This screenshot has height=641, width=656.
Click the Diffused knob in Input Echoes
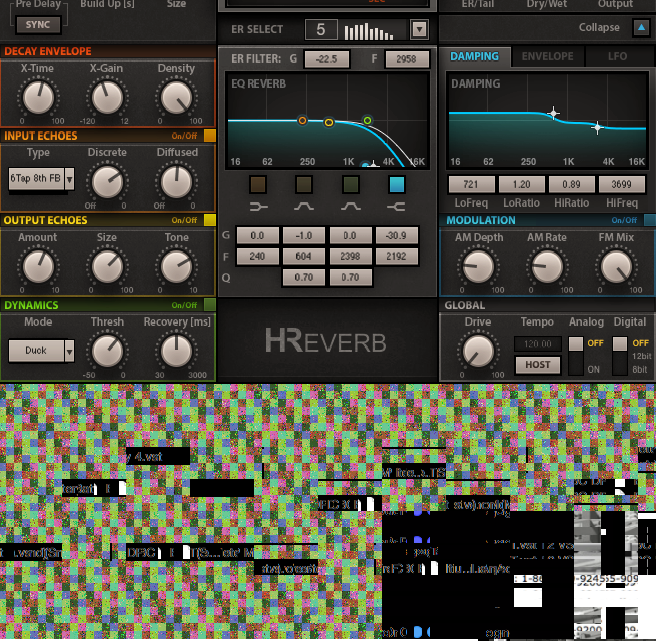point(176,182)
